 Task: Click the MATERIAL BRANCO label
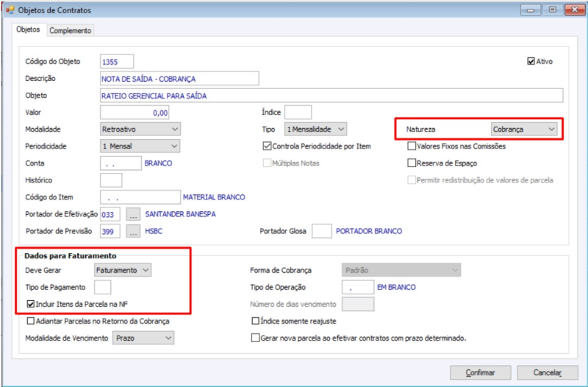pos(214,197)
